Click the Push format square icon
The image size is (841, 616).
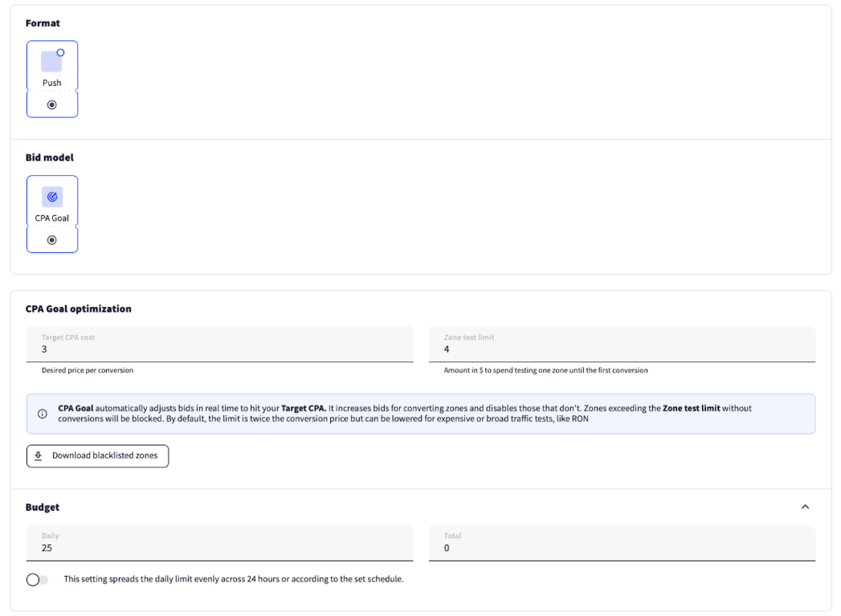(51, 62)
